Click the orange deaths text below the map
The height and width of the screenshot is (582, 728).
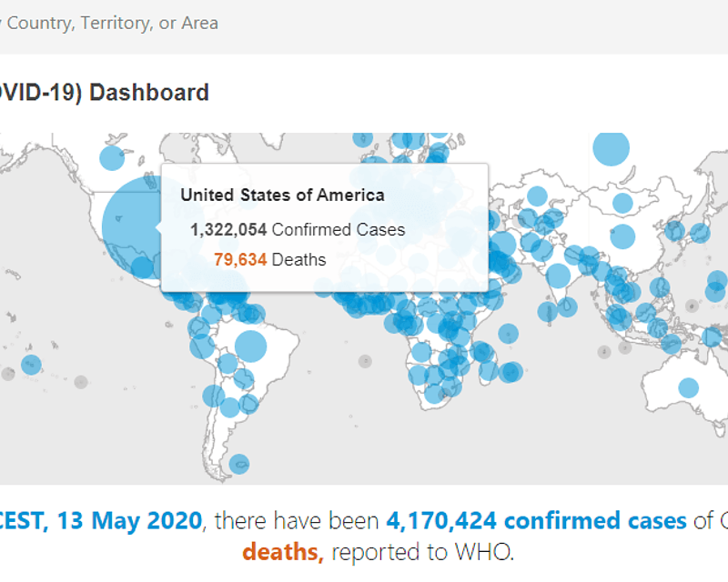(x=283, y=552)
